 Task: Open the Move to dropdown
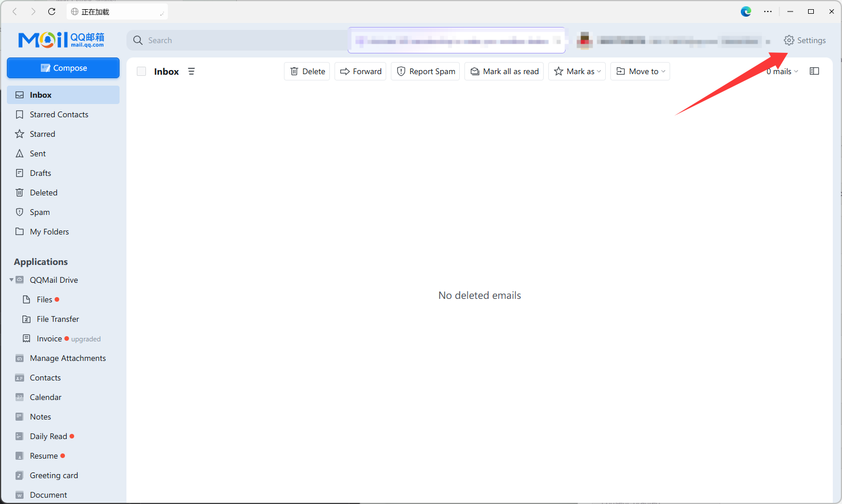(x=640, y=71)
